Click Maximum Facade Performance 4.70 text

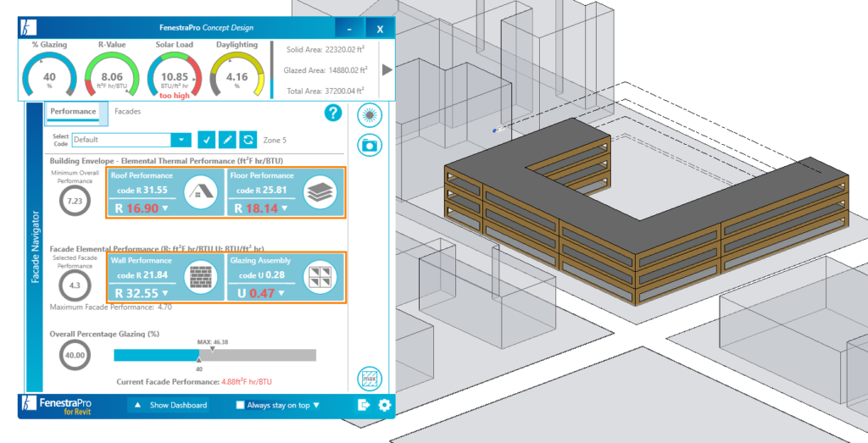(111, 307)
